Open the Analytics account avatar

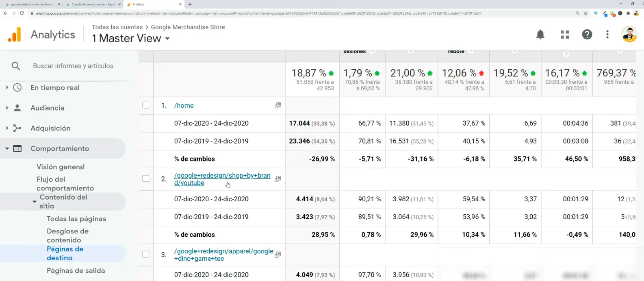click(629, 35)
